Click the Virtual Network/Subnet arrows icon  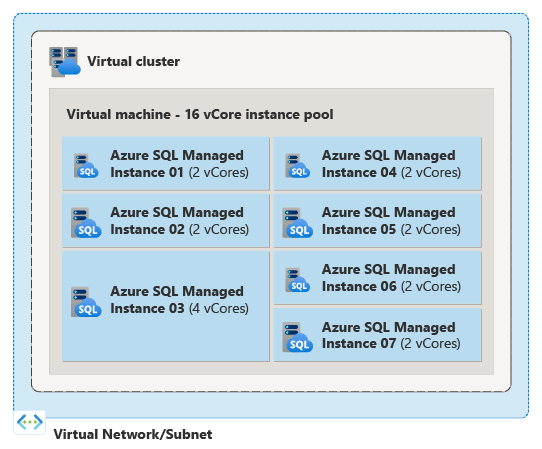30,422
